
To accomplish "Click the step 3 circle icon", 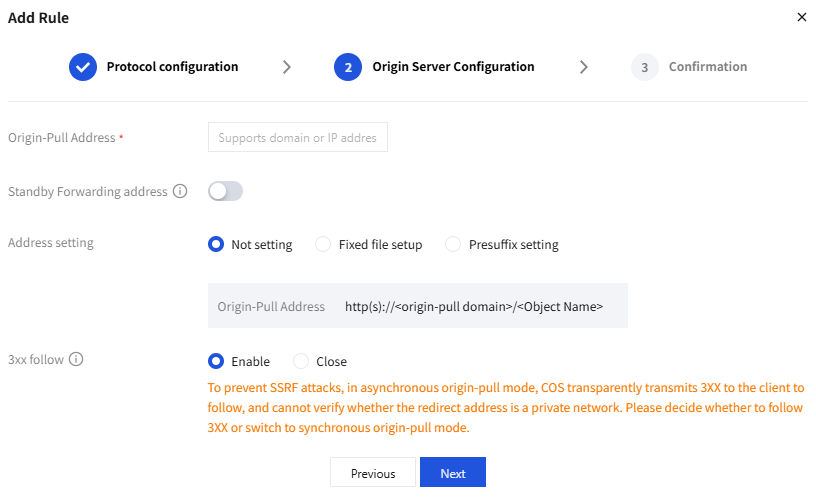I will pos(645,67).
